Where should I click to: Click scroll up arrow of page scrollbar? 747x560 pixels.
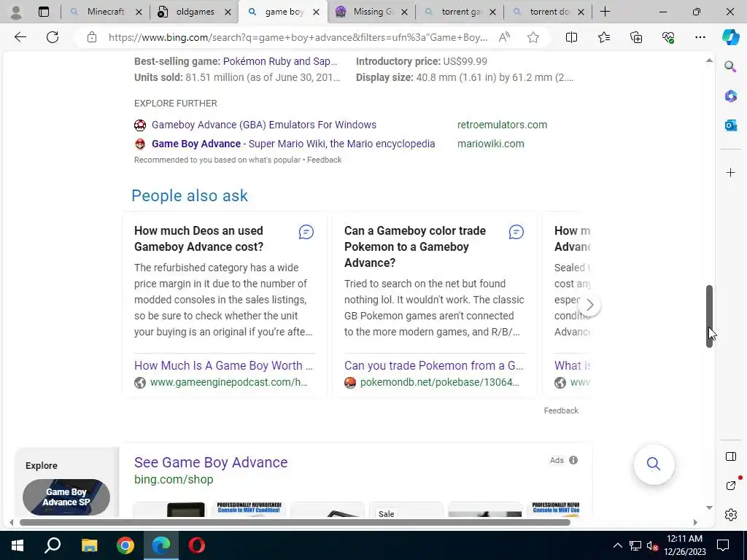coord(709,61)
